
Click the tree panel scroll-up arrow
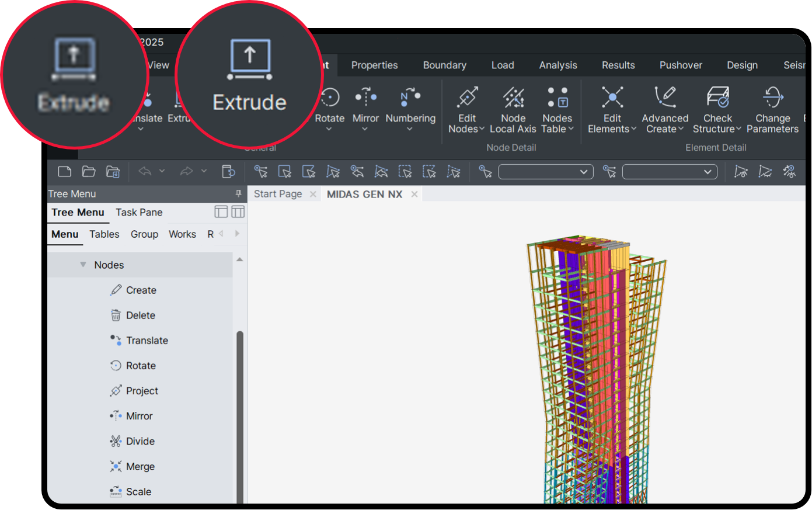(x=239, y=259)
